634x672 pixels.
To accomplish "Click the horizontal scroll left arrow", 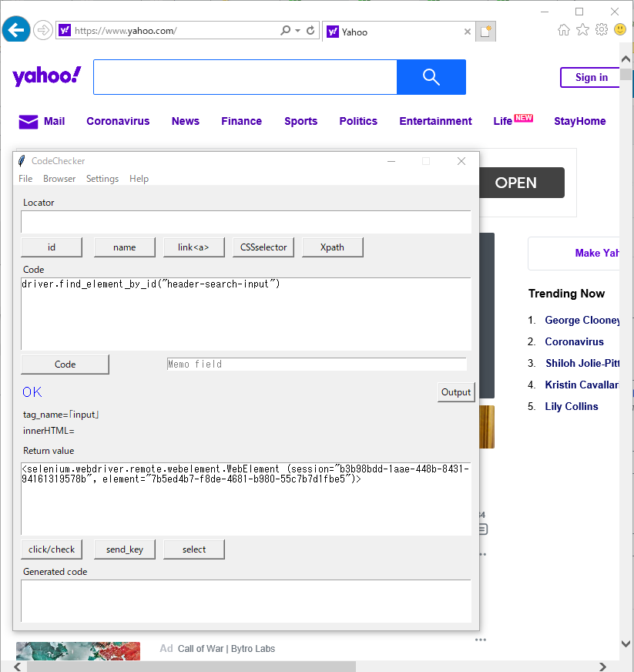I will tap(17, 667).
